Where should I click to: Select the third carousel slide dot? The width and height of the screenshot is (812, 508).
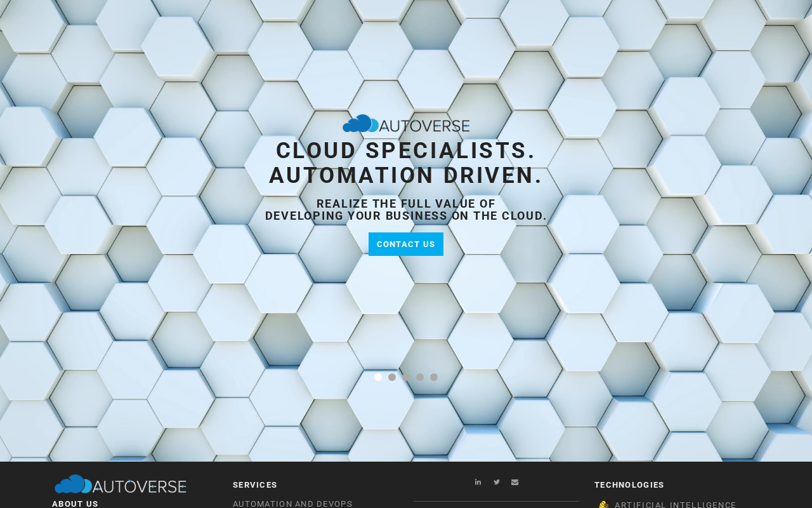406,377
